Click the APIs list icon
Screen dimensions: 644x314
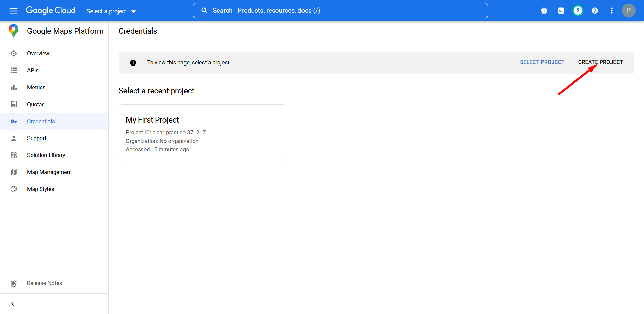(x=14, y=70)
